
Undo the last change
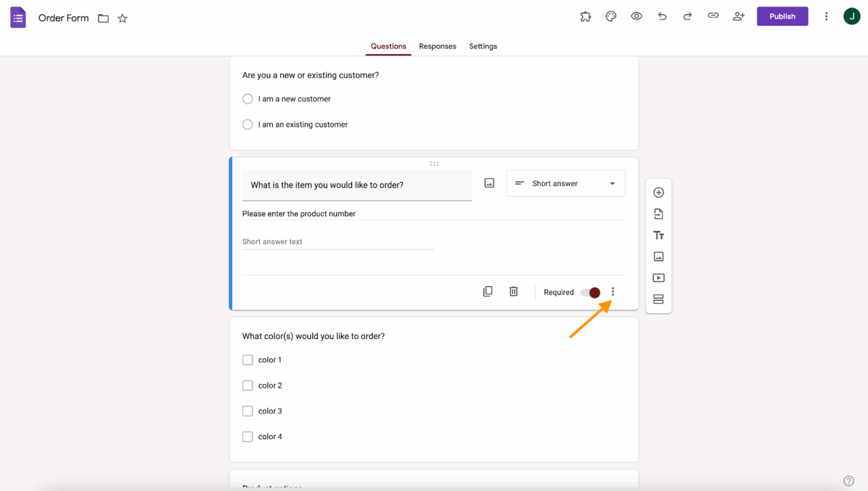pyautogui.click(x=662, y=16)
